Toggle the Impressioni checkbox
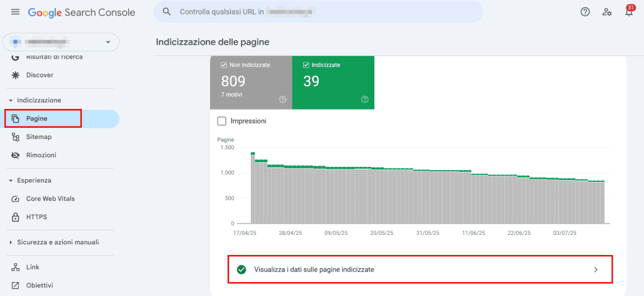The image size is (644, 296). point(221,121)
